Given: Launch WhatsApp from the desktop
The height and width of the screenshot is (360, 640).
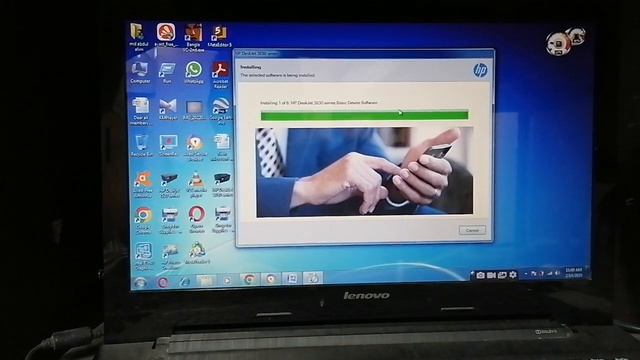Looking at the screenshot, I should pyautogui.click(x=193, y=72).
